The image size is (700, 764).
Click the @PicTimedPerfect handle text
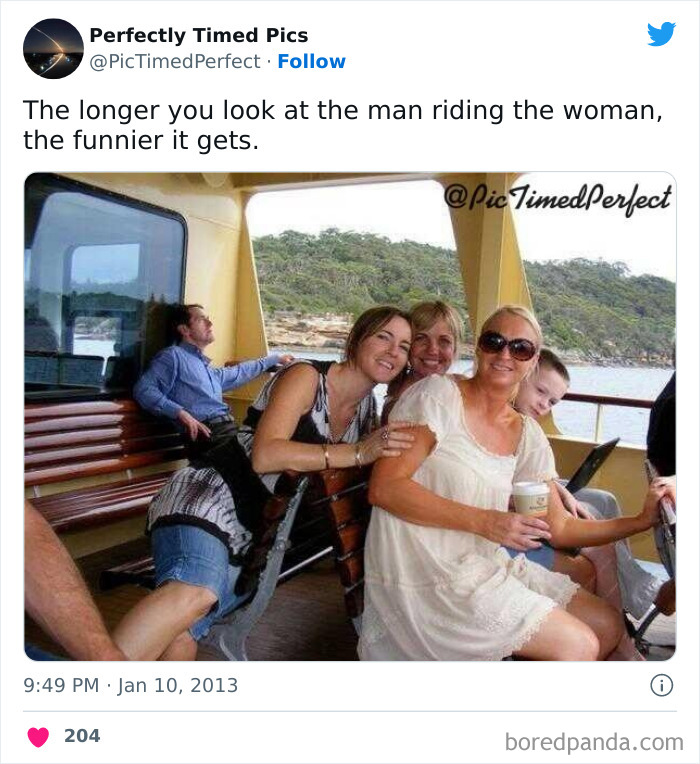tap(175, 62)
